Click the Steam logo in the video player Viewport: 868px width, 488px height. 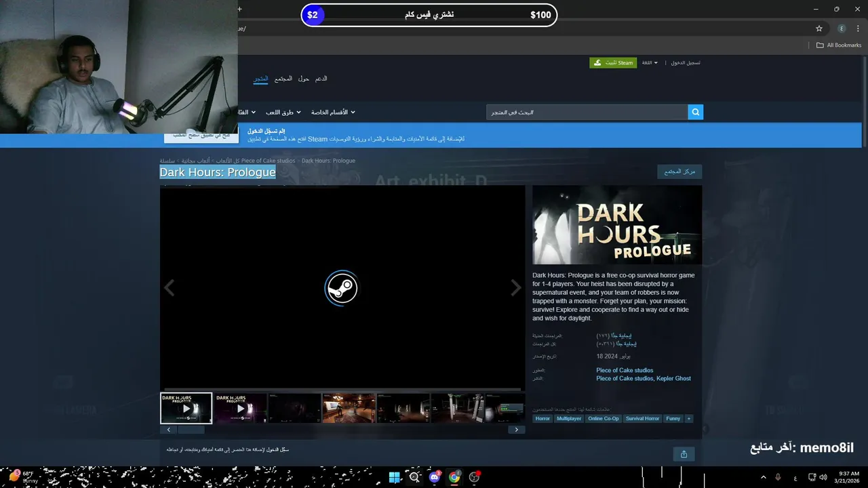point(341,288)
